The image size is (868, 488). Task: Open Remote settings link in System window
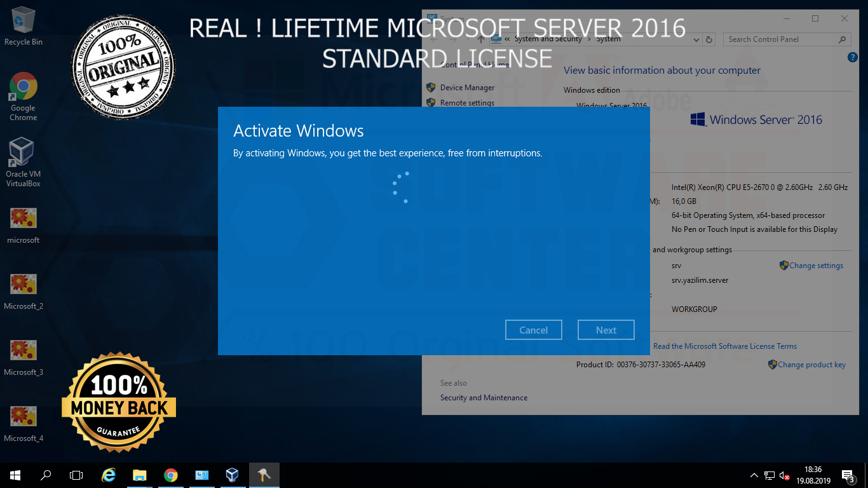[x=467, y=102]
